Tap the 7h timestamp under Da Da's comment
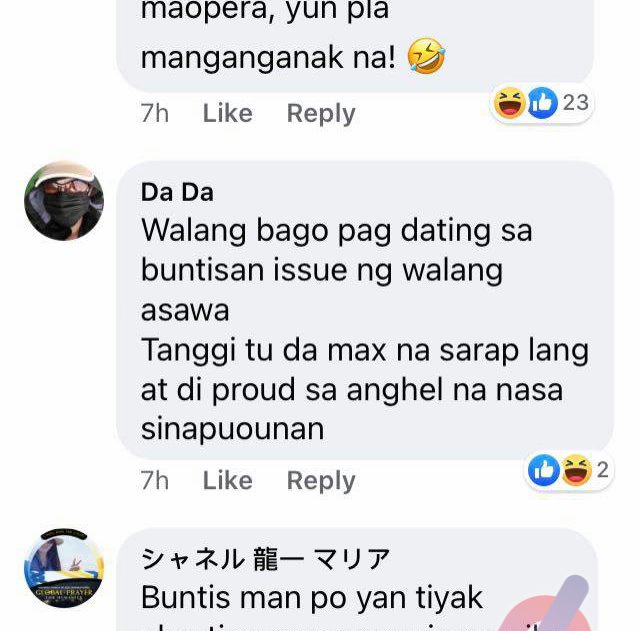 [x=154, y=480]
